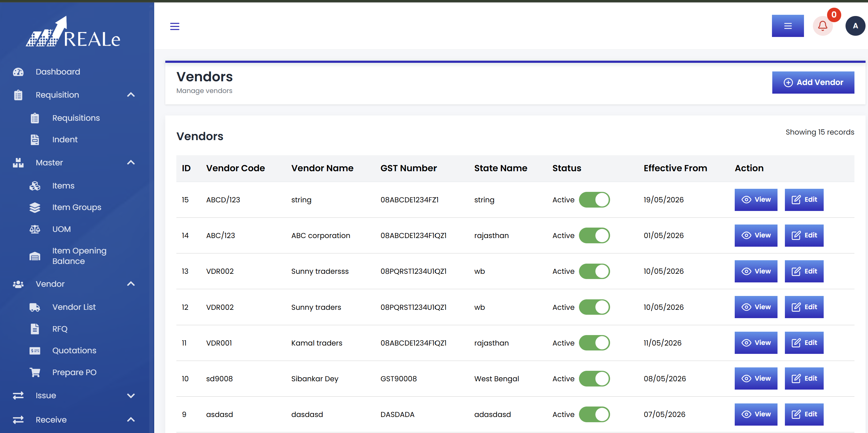Click GST number DASDADA
Image resolution: width=868 pixels, height=433 pixels.
(x=397, y=415)
